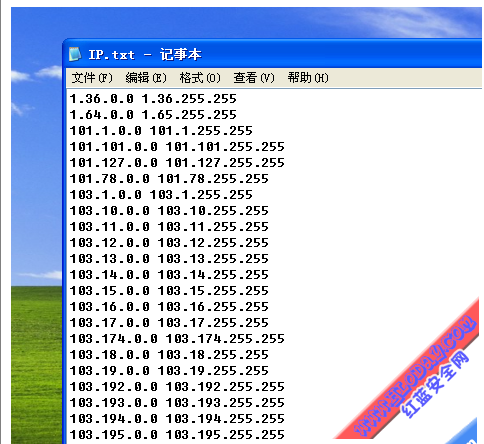
Task: Click the end address 103.10.255.255
Action: click(213, 211)
